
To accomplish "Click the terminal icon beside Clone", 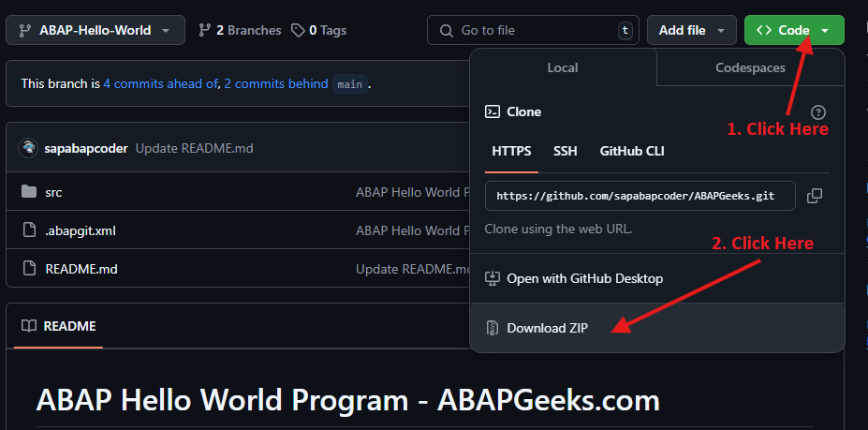I will (493, 111).
